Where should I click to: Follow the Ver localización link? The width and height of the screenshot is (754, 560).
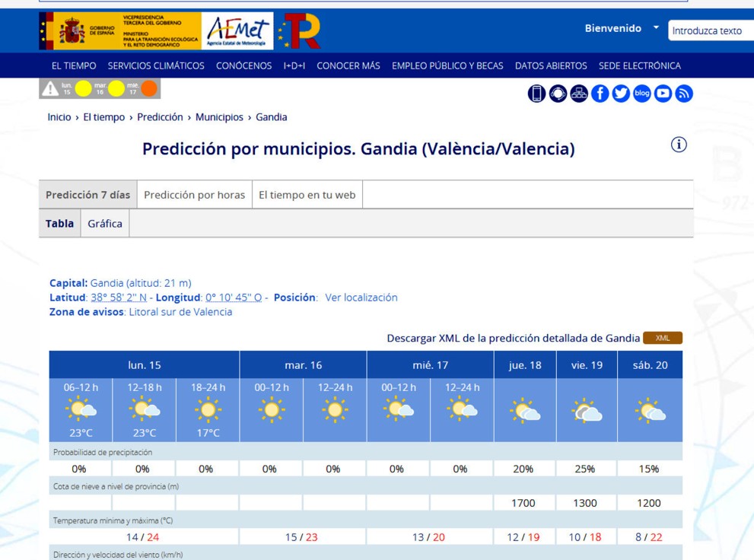[x=361, y=297]
